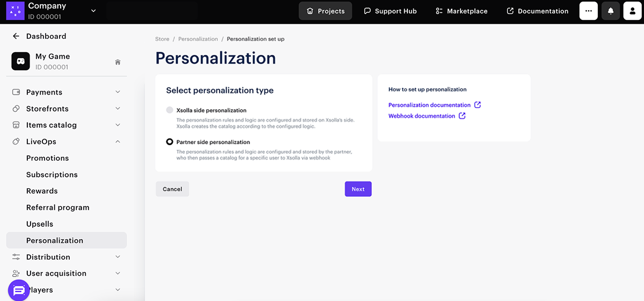Image resolution: width=644 pixels, height=301 pixels.
Task: Open Promotions in the LiveOps submenu
Action: pyautogui.click(x=47, y=158)
